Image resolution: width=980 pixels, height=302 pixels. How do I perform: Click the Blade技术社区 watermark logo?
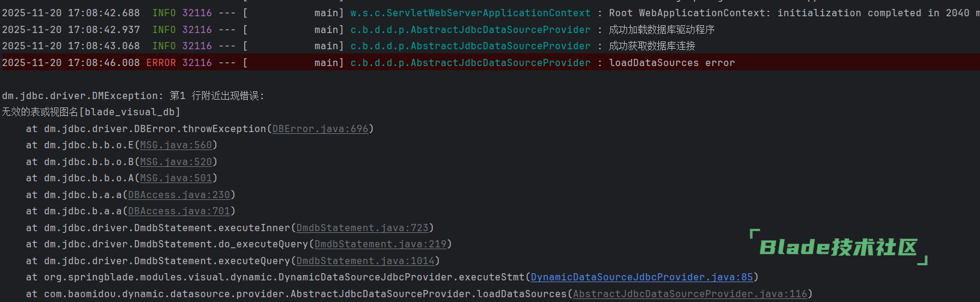[838, 247]
